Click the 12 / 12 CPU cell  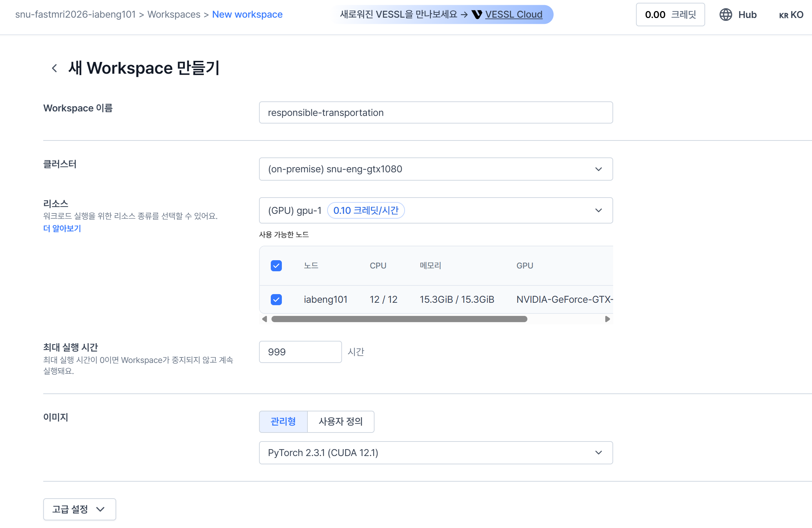click(x=384, y=299)
